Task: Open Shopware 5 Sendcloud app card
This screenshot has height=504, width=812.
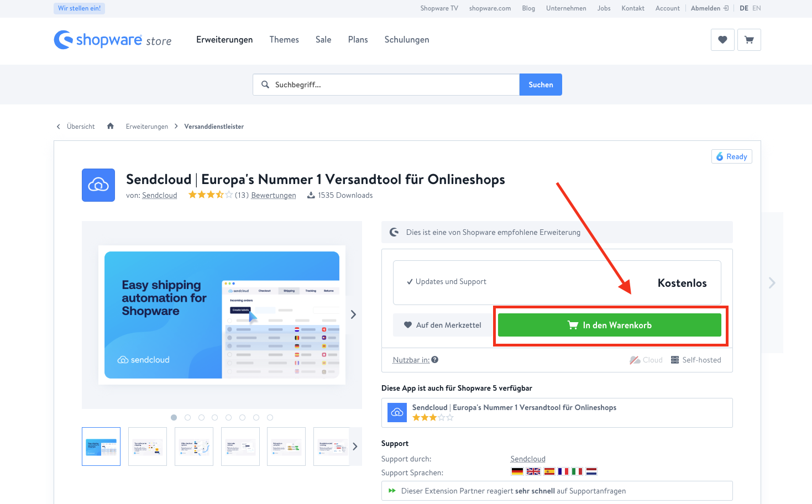Action: click(557, 413)
